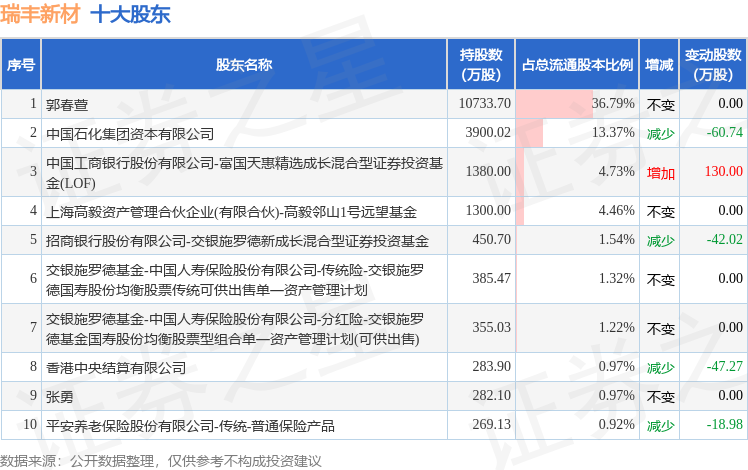Screen dimensions: 748x470
Task: Click 减少 status for 香港中央结算
Action: (x=661, y=368)
